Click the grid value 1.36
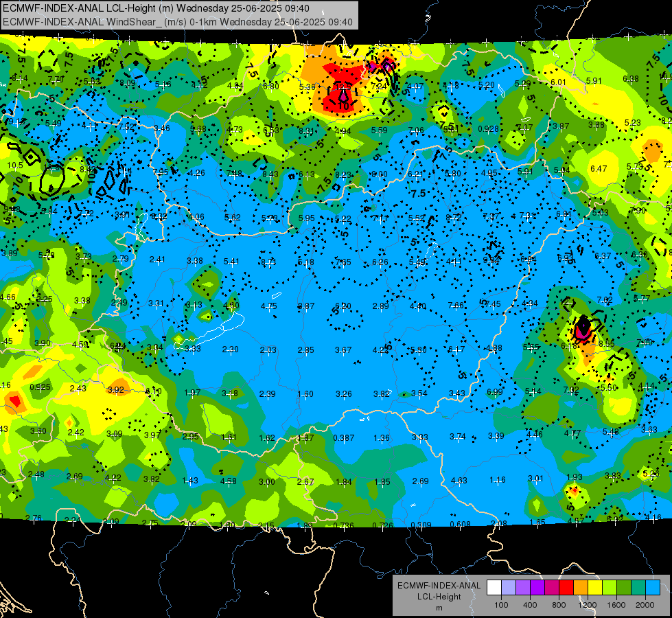This screenshot has width=672, height=618. [x=382, y=438]
